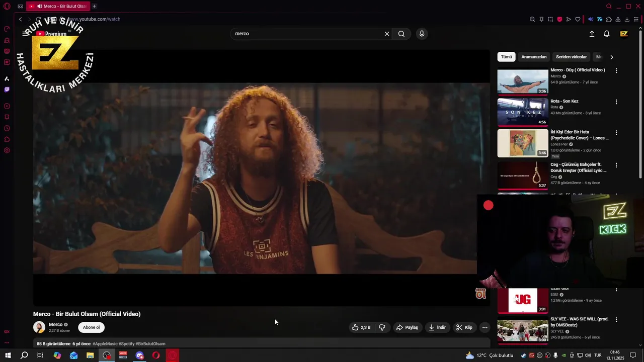The image size is (644, 362).
Task: Open Opera sidebar three-dots menu
Action: (x=7, y=343)
